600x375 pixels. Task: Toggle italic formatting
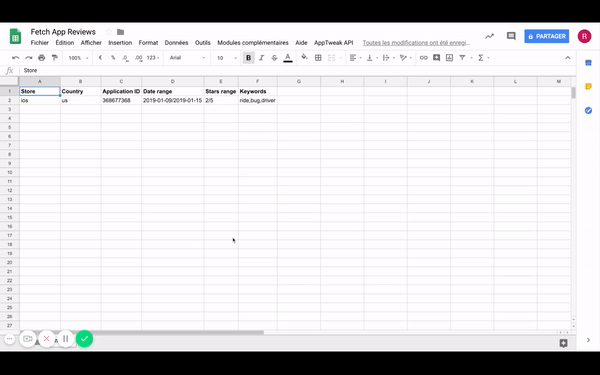(261, 58)
